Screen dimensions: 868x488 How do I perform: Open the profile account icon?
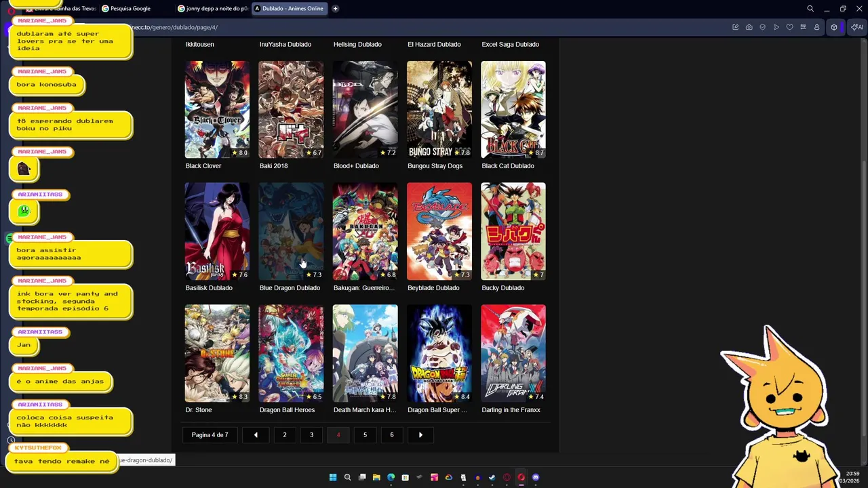point(816,27)
